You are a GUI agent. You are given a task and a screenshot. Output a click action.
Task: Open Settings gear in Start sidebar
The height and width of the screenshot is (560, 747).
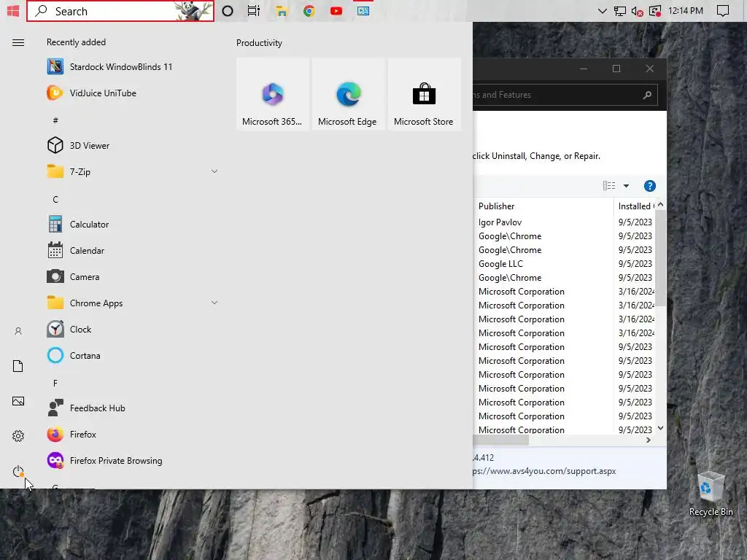point(18,436)
